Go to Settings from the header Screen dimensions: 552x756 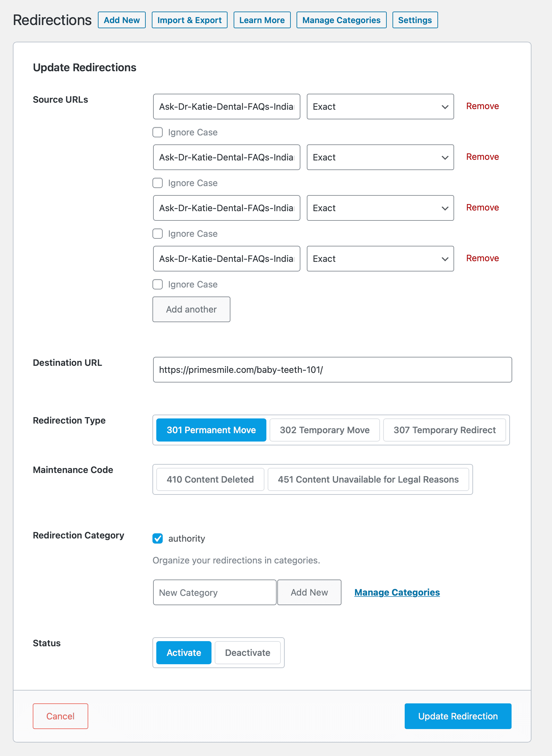coord(415,20)
